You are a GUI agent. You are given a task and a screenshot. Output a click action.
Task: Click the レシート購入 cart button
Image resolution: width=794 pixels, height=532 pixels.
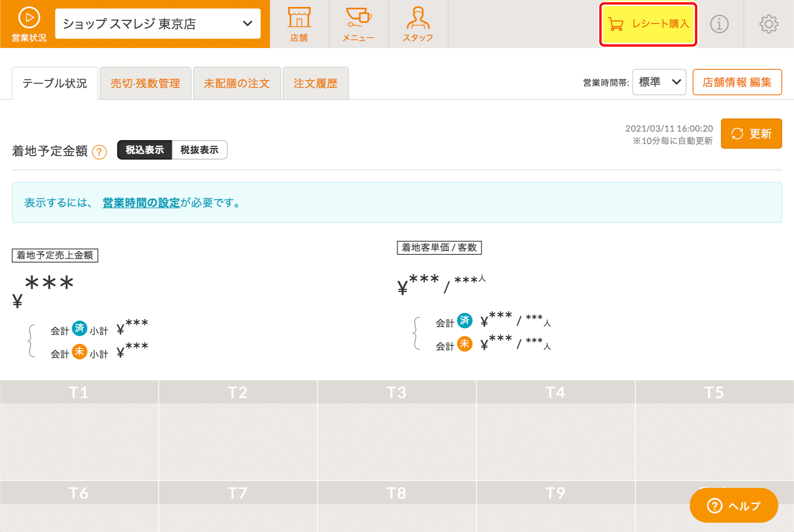[x=648, y=24]
